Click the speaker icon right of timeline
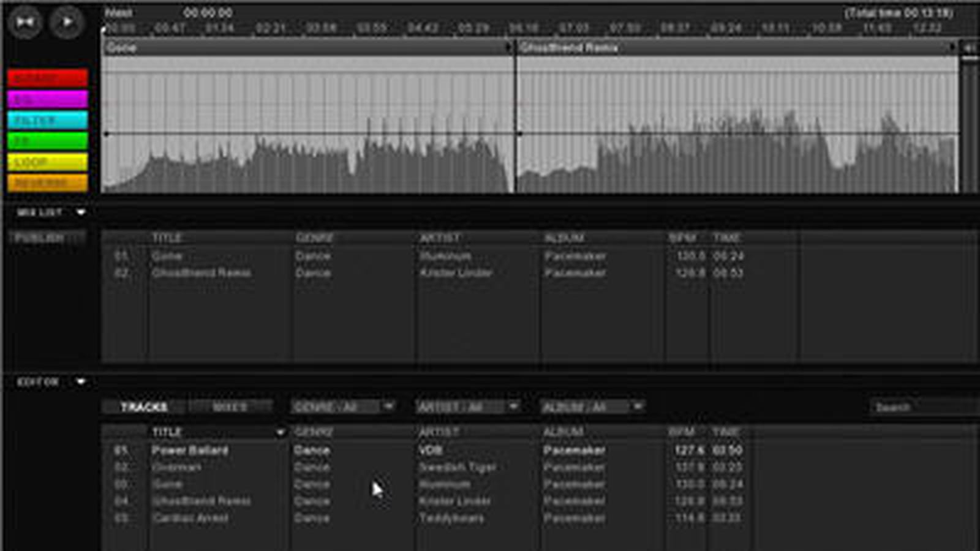980x551 pixels. [x=970, y=48]
